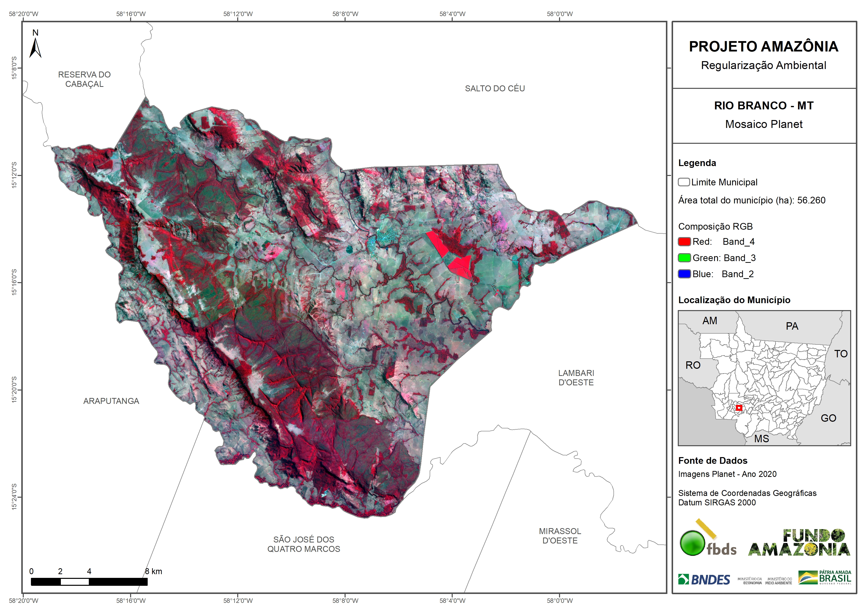
Task: Click the Green Band_3 color swatch
Action: (684, 258)
